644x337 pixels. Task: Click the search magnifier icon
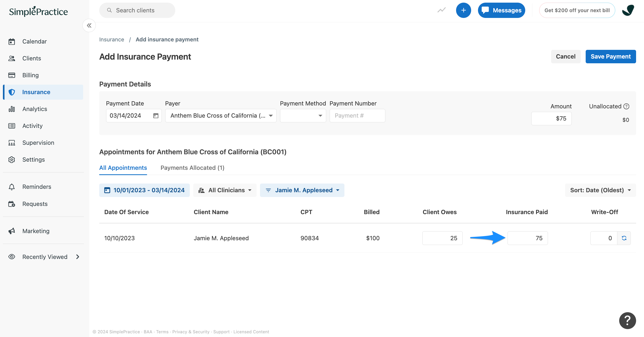click(109, 10)
